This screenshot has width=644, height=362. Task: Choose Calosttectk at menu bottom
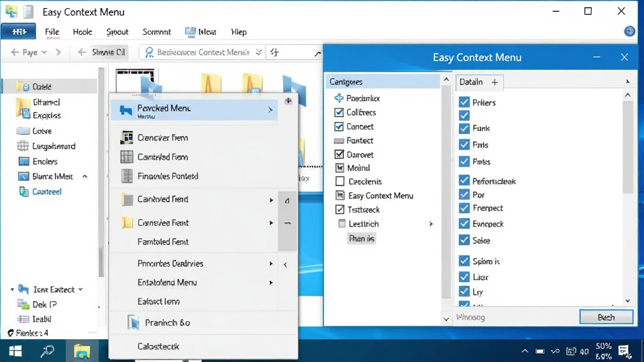(158, 346)
